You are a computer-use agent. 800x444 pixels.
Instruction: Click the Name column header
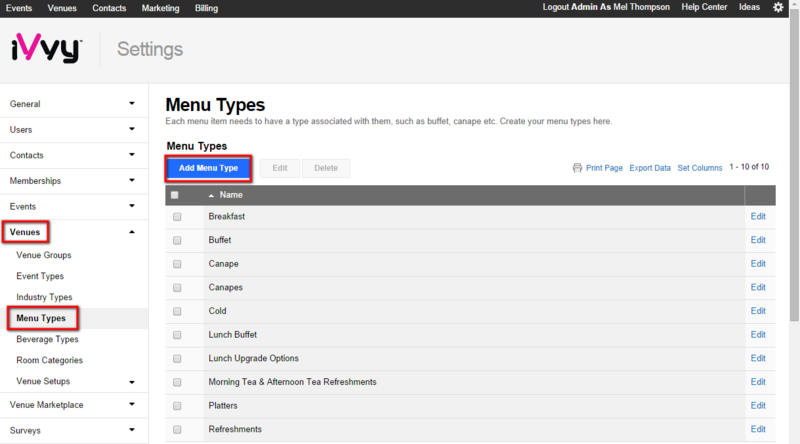pos(231,195)
